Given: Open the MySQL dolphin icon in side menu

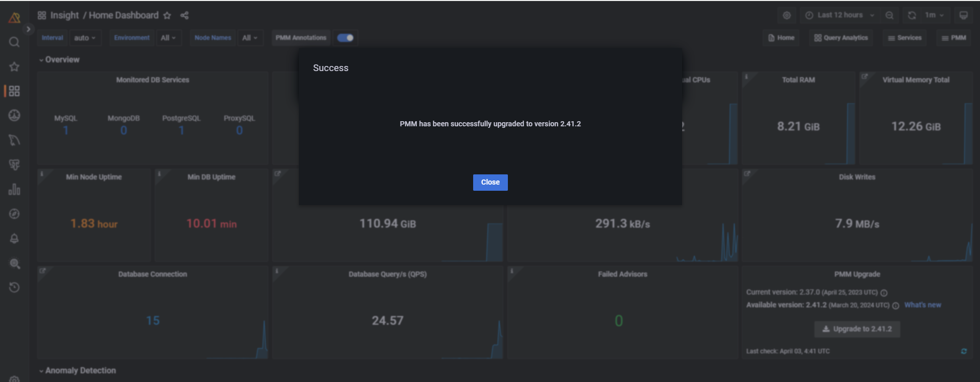Looking at the screenshot, I should point(14,140).
